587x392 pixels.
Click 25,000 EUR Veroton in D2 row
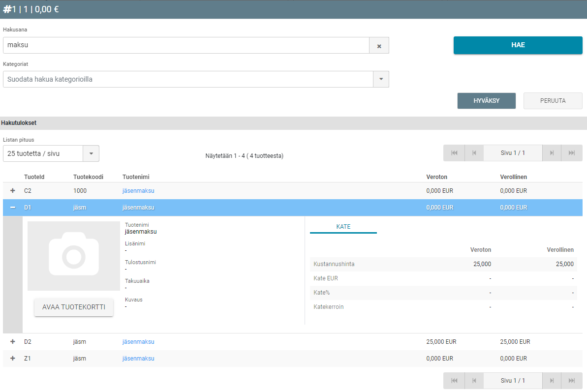pyautogui.click(x=441, y=341)
